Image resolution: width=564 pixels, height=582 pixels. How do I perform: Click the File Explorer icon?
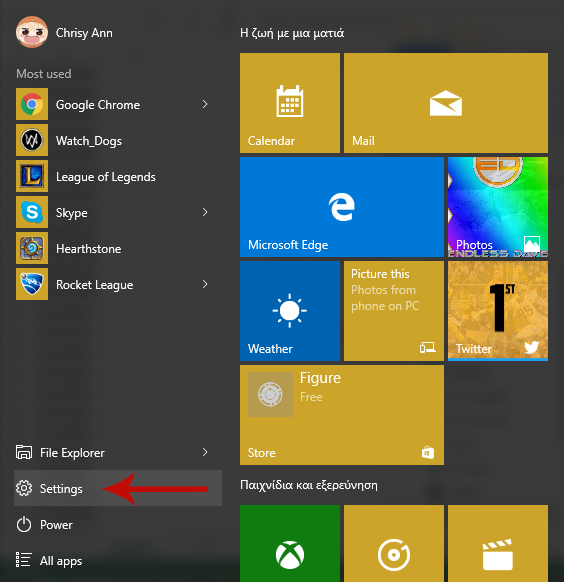click(24, 452)
